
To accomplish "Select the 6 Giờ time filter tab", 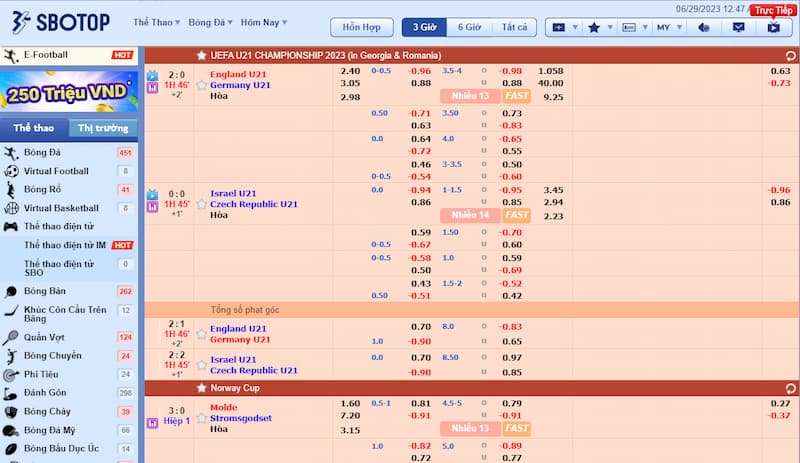I will click(x=468, y=27).
